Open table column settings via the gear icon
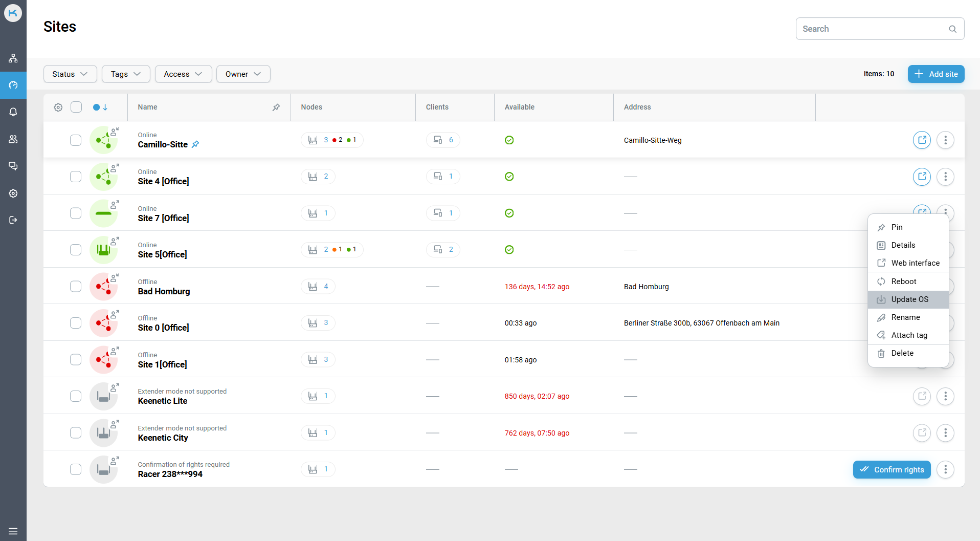The image size is (980, 541). [58, 107]
